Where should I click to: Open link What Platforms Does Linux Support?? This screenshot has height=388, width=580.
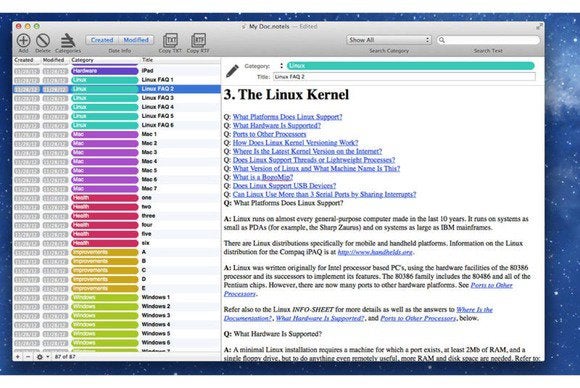(x=287, y=117)
